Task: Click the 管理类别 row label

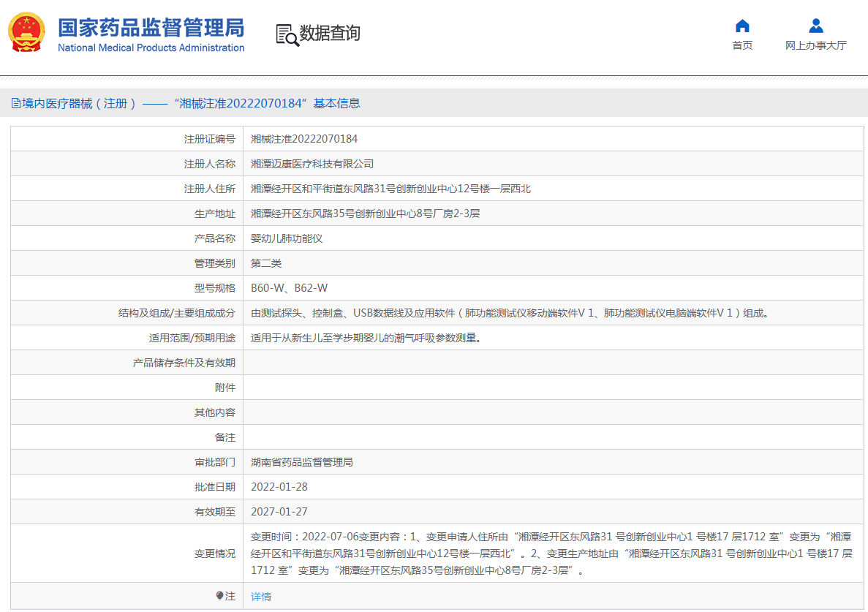Action: coord(215,263)
